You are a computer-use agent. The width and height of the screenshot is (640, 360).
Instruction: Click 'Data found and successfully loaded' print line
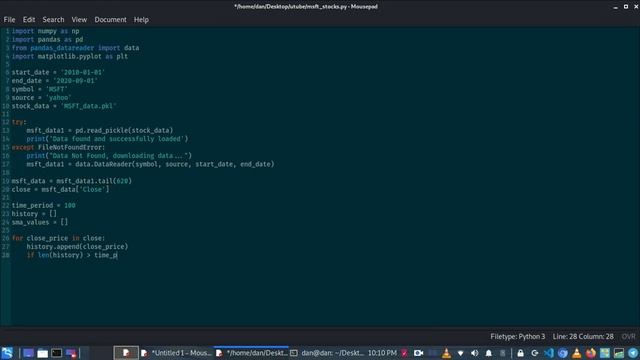107,139
